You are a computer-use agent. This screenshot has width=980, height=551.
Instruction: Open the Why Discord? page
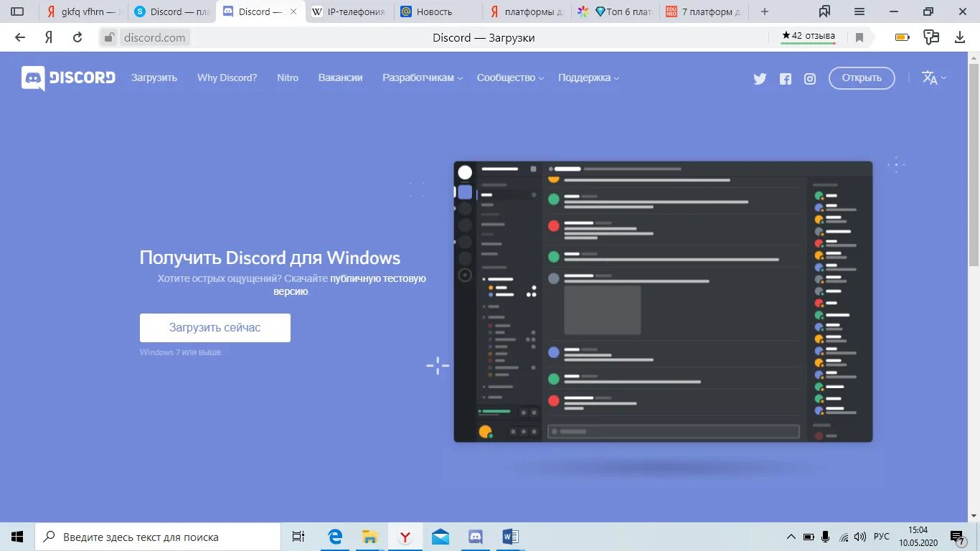pyautogui.click(x=227, y=77)
